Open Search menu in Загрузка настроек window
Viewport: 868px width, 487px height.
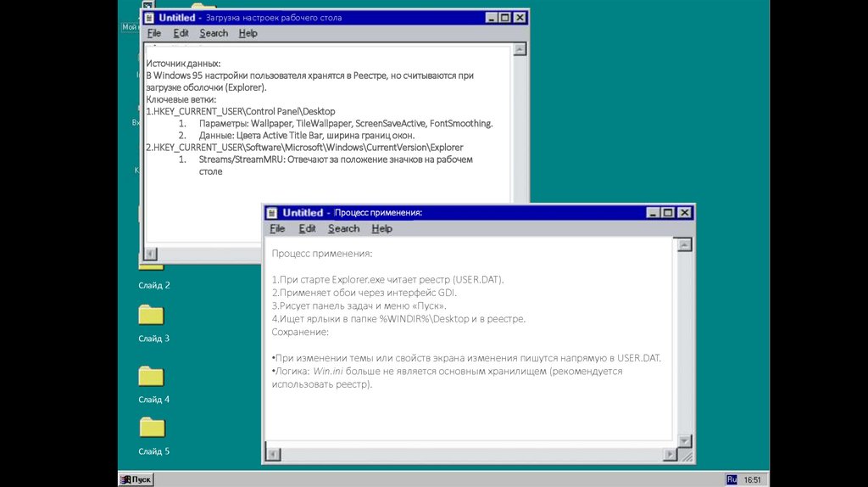(x=214, y=33)
